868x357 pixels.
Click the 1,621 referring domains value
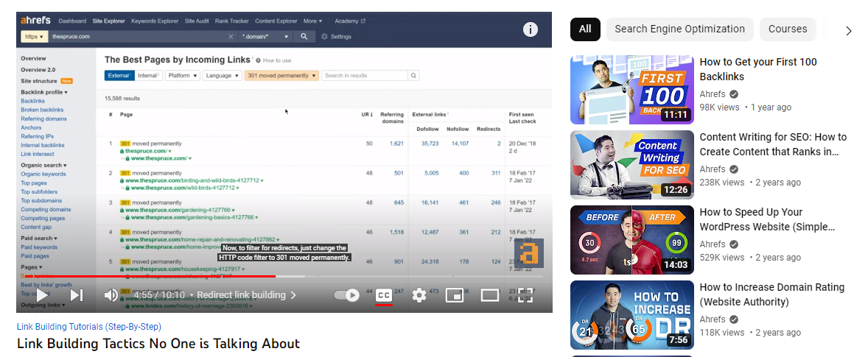point(396,144)
